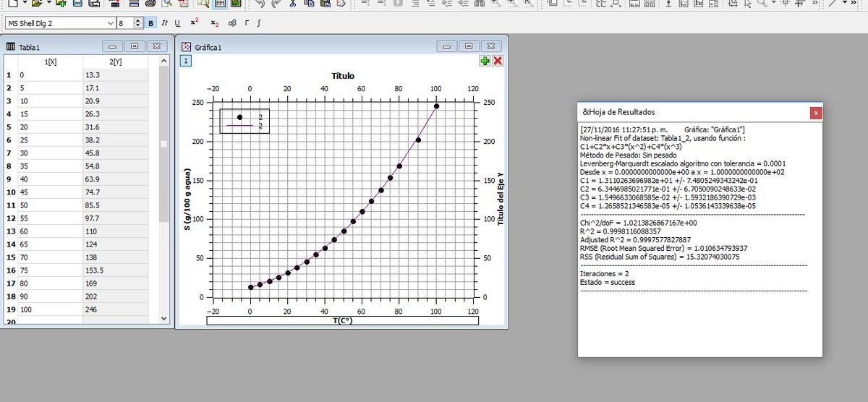Click the 'Iteraciones = 2' line

tap(605, 273)
